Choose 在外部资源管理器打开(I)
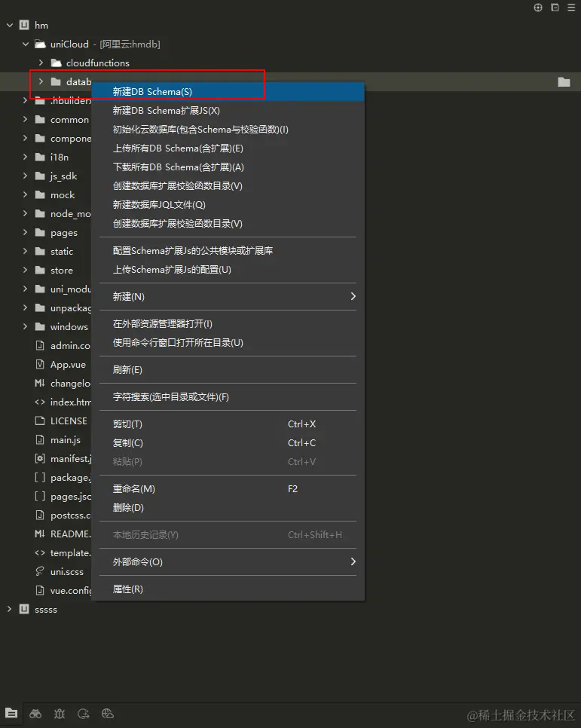This screenshot has width=581, height=728. click(x=228, y=323)
